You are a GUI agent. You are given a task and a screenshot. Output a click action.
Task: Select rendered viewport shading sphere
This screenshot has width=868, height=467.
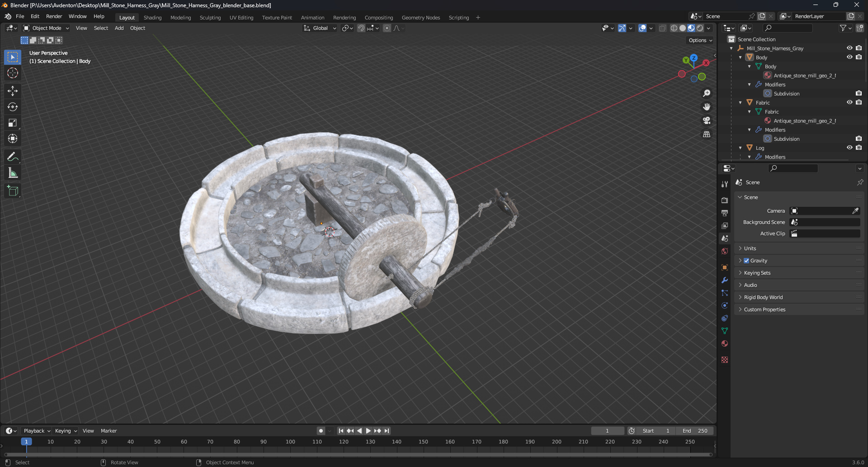(x=700, y=28)
